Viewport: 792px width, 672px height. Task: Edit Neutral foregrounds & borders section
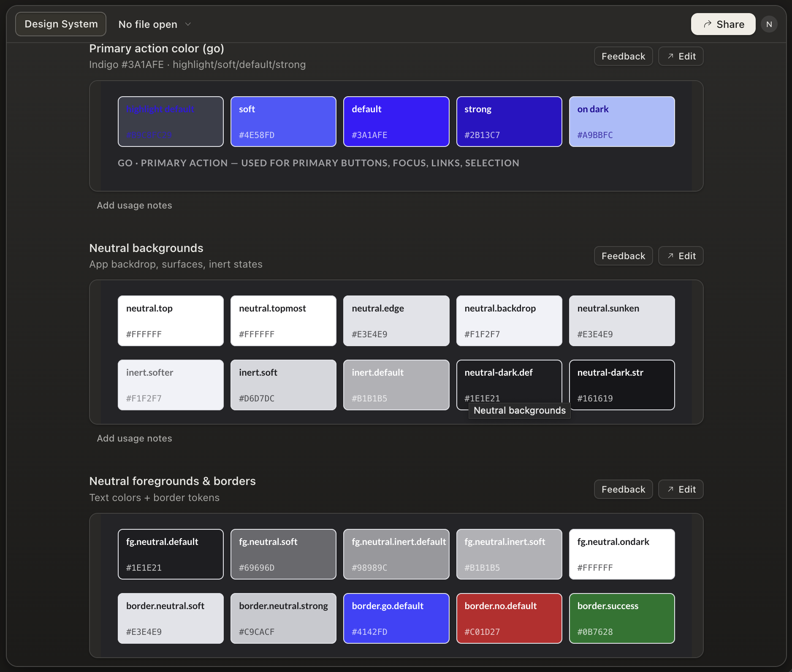[x=681, y=489]
